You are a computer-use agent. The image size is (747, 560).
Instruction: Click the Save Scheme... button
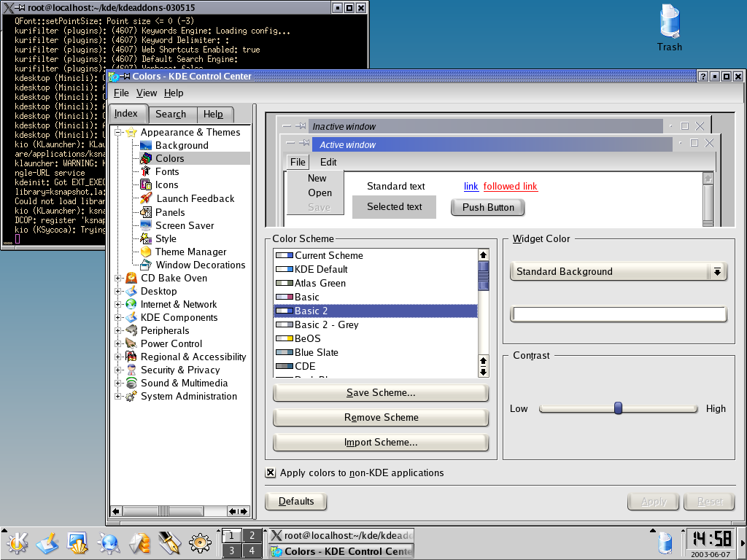[x=381, y=393]
